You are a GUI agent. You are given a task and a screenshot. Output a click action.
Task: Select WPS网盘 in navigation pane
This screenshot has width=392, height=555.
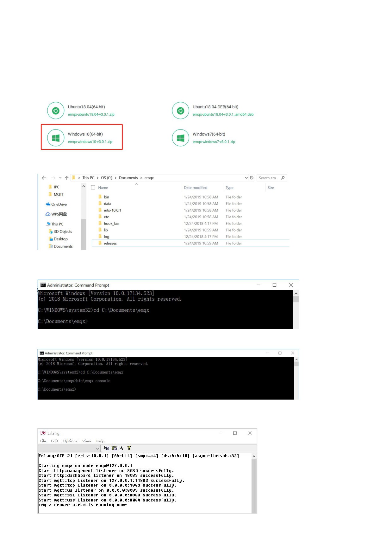point(56,214)
